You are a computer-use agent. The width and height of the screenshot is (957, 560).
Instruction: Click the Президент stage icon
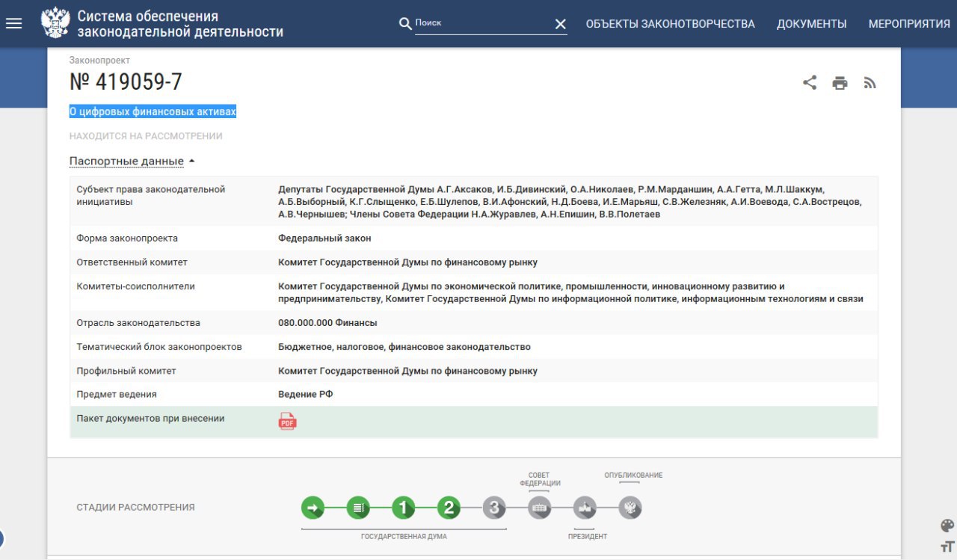[585, 508]
